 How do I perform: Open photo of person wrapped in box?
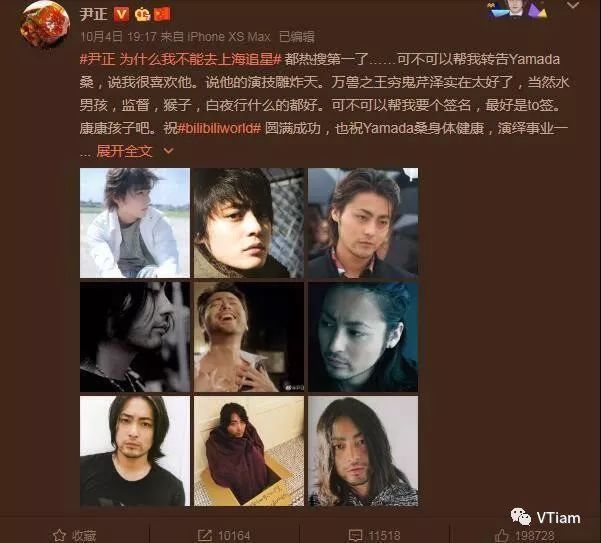(x=249, y=451)
